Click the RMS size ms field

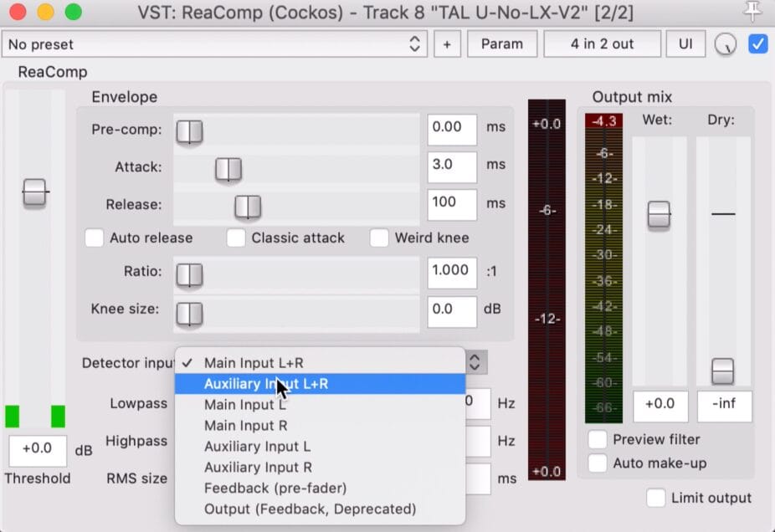coord(478,478)
